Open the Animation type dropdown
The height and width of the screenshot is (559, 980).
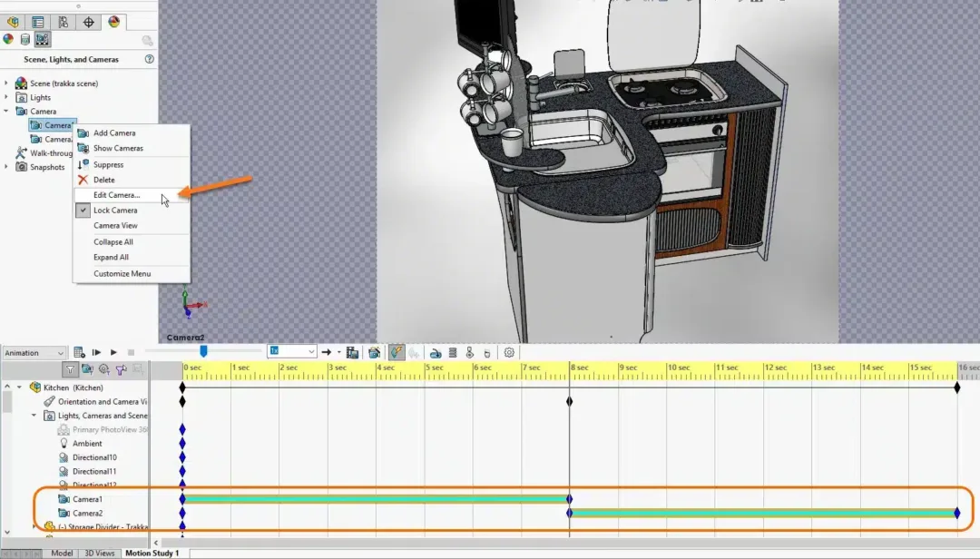pos(34,352)
